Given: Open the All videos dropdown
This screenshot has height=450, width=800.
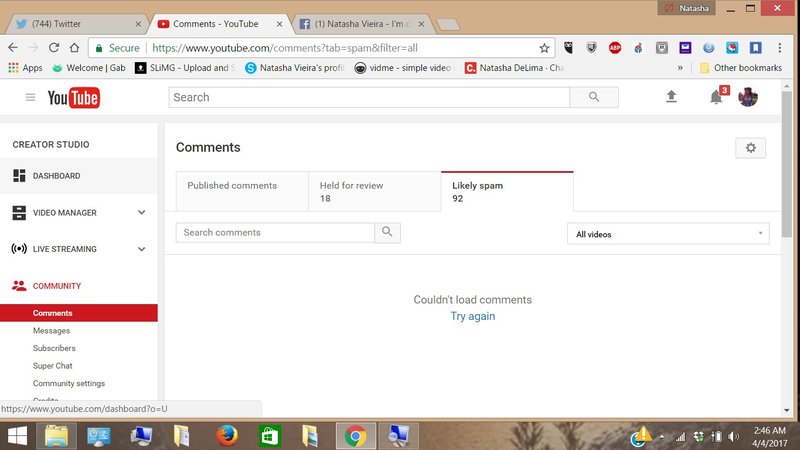Looking at the screenshot, I should [x=667, y=234].
